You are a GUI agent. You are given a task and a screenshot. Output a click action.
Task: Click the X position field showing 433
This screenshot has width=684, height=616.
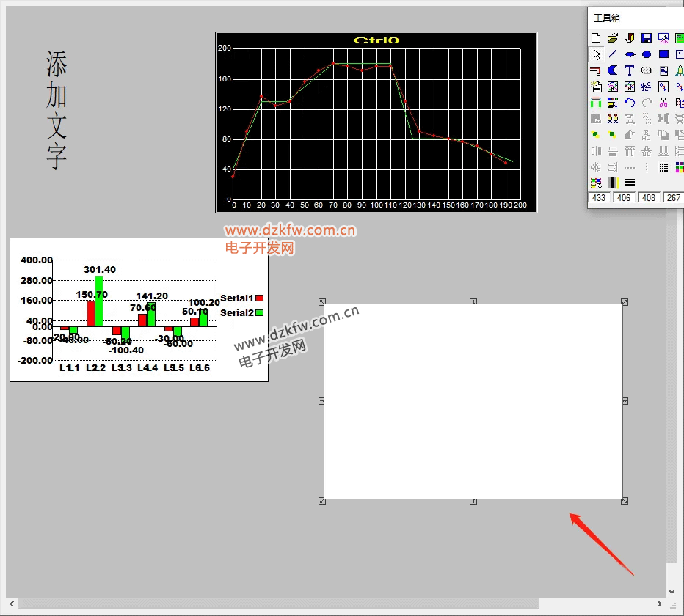(599, 198)
